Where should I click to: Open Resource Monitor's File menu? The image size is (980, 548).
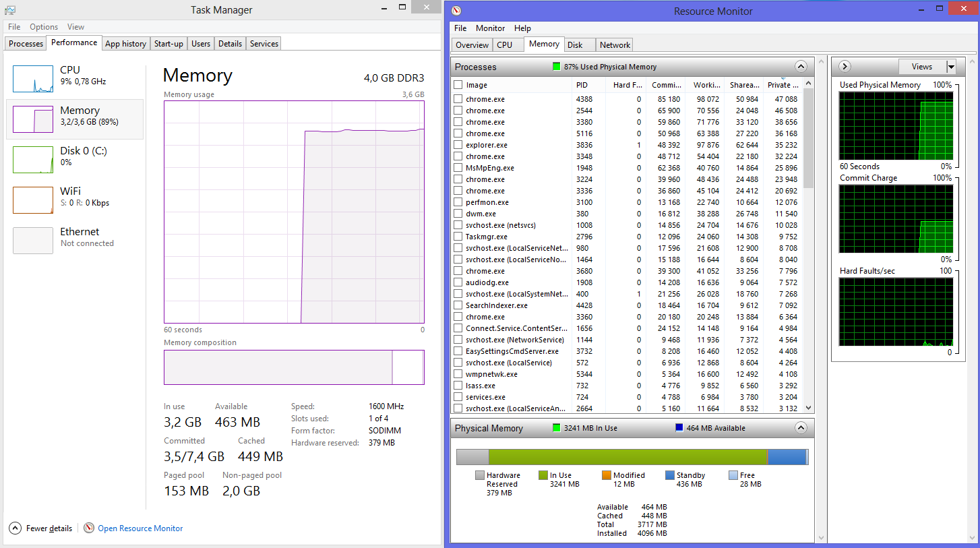(x=460, y=28)
